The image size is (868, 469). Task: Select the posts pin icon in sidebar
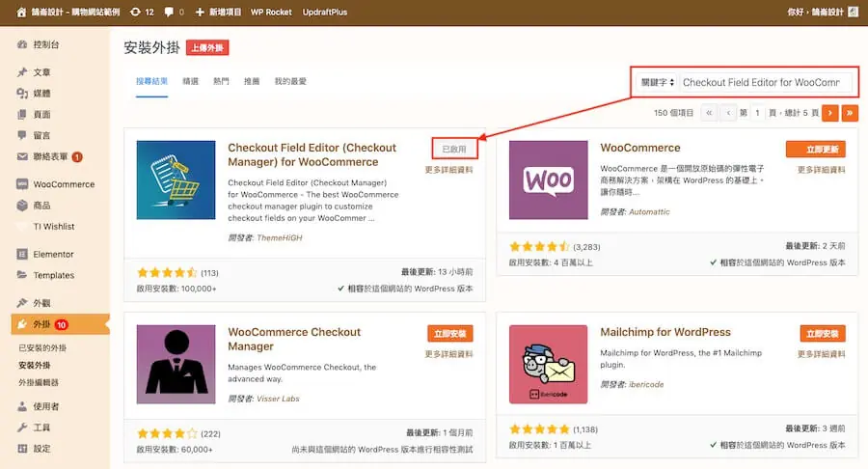click(x=22, y=72)
